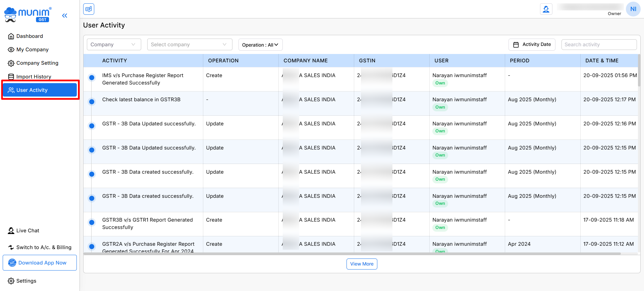Open Live Chat support
644x291 pixels.
(x=28, y=231)
